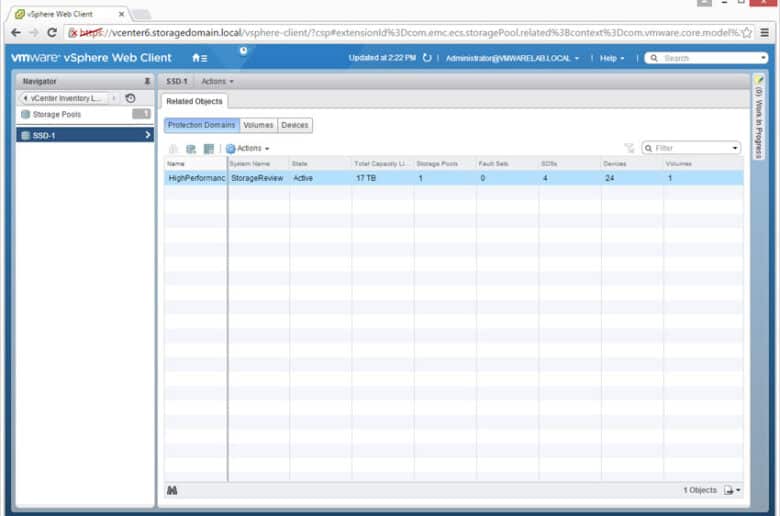Expand the header search dropdown arrow

[763, 58]
